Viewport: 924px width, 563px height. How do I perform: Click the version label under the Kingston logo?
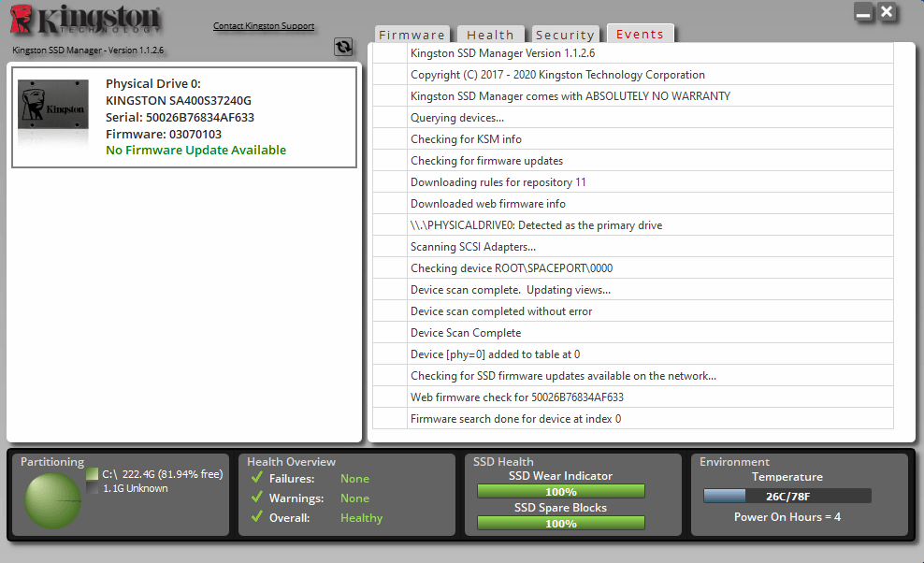tap(88, 51)
